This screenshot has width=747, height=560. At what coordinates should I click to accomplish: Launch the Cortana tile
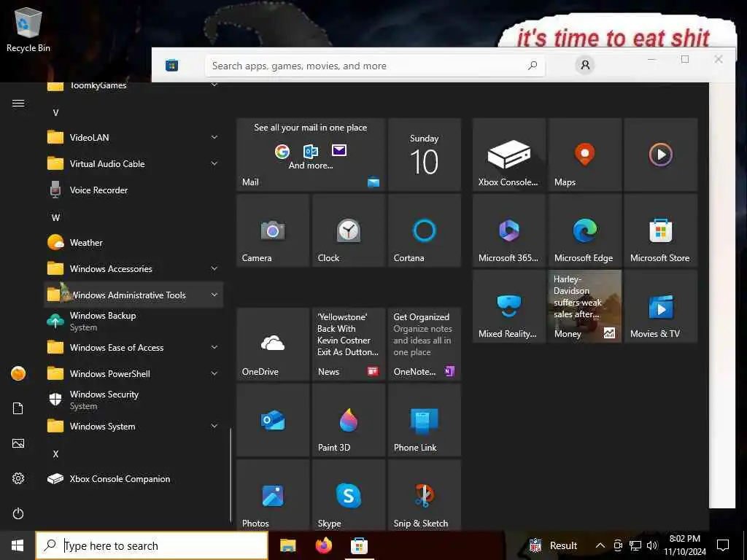click(x=424, y=230)
